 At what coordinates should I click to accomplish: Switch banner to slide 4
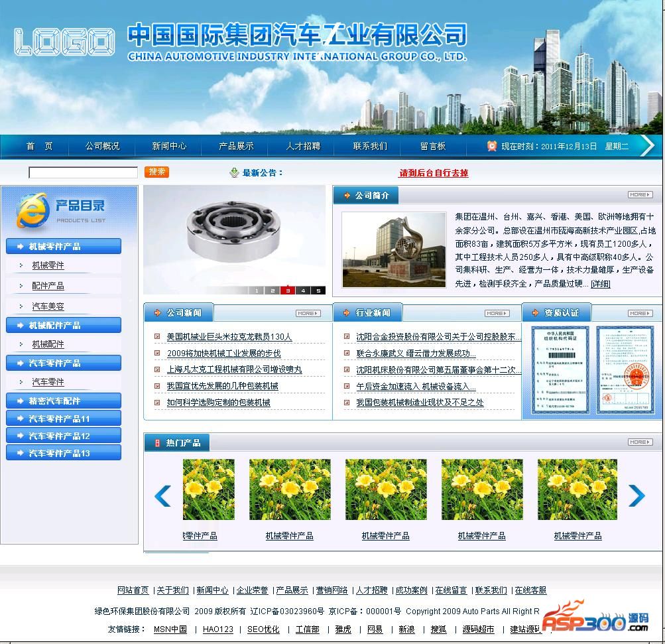pos(303,290)
